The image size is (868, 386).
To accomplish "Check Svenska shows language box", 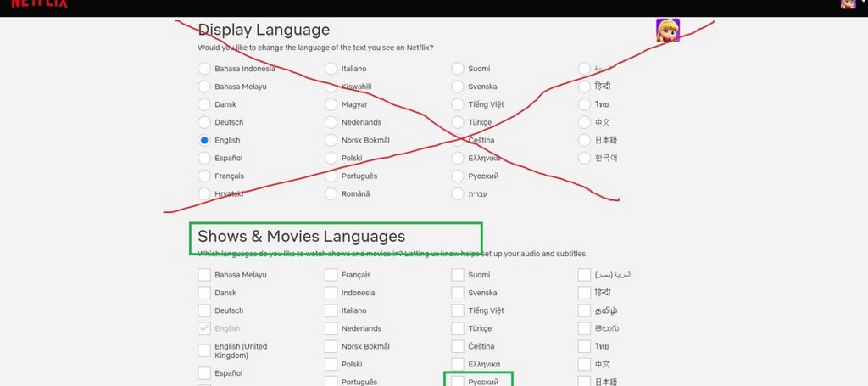I will click(457, 293).
